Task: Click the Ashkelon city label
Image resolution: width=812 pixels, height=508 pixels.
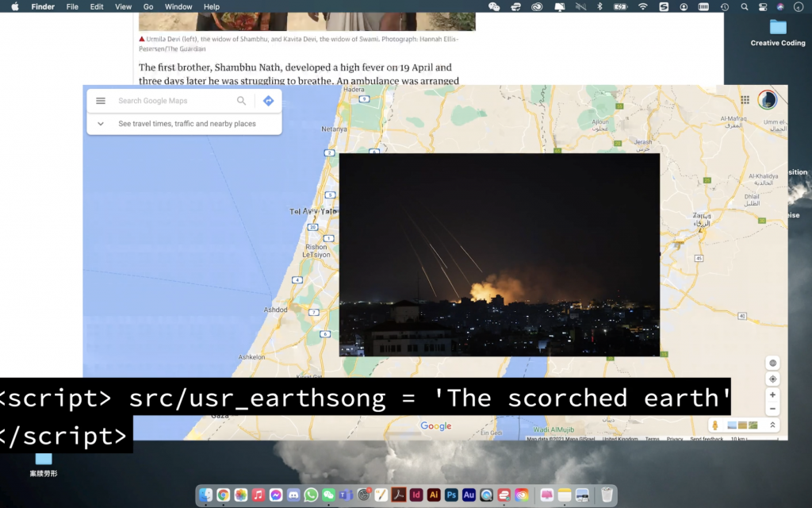Action: (x=251, y=357)
